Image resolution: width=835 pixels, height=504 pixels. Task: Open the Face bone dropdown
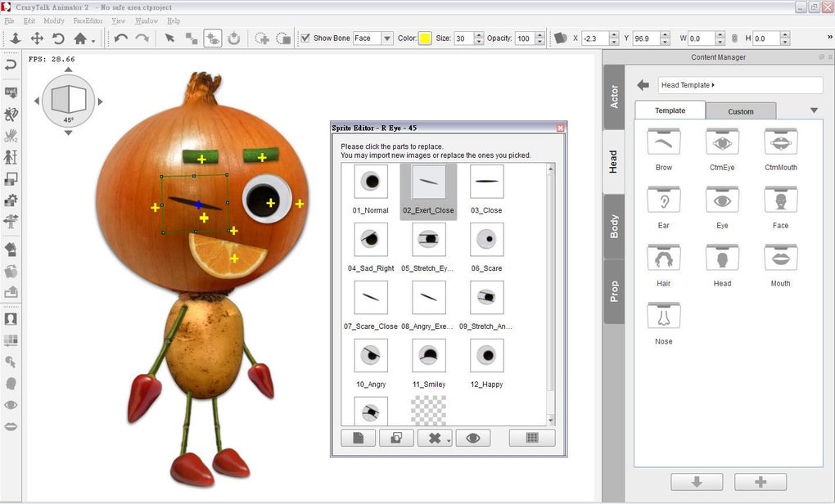[386, 38]
